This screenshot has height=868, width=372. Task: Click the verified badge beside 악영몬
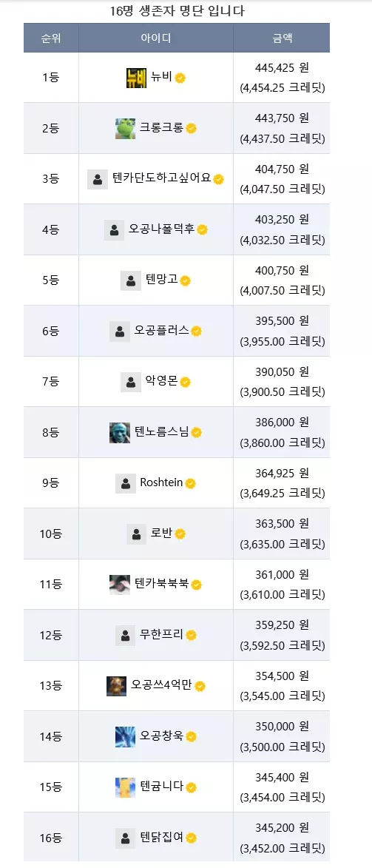(186, 382)
